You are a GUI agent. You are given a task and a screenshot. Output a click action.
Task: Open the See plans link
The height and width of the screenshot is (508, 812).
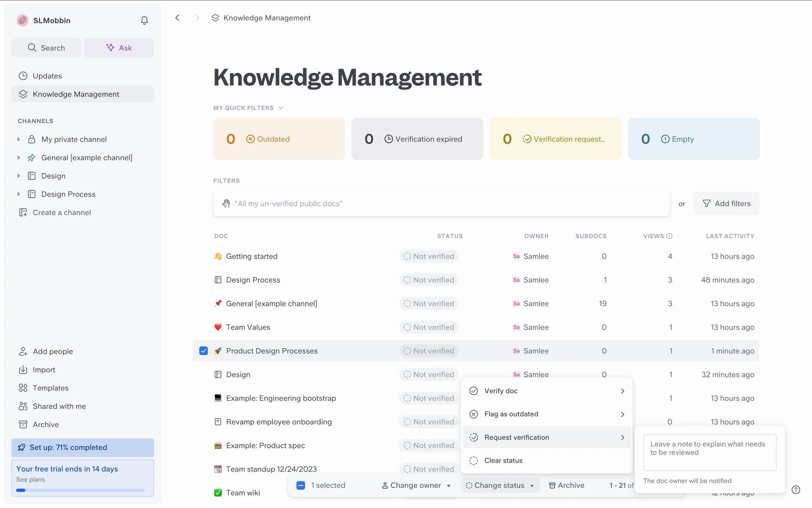[30, 479]
